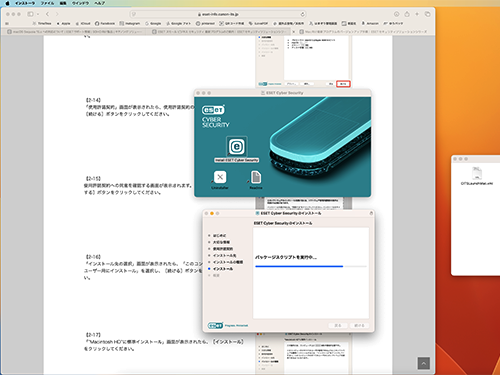Click the Facebook bookmark
Viewport: 500px width, 375px height.
105,23
